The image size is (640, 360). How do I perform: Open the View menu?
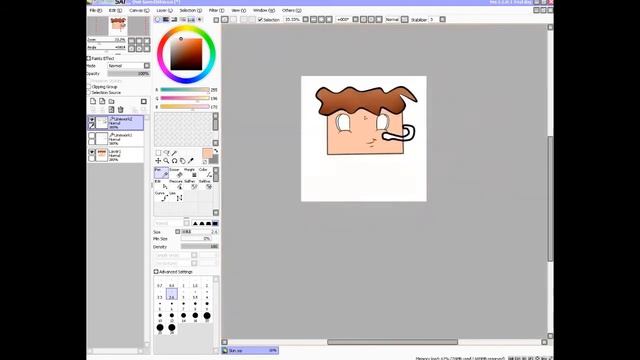click(238, 10)
